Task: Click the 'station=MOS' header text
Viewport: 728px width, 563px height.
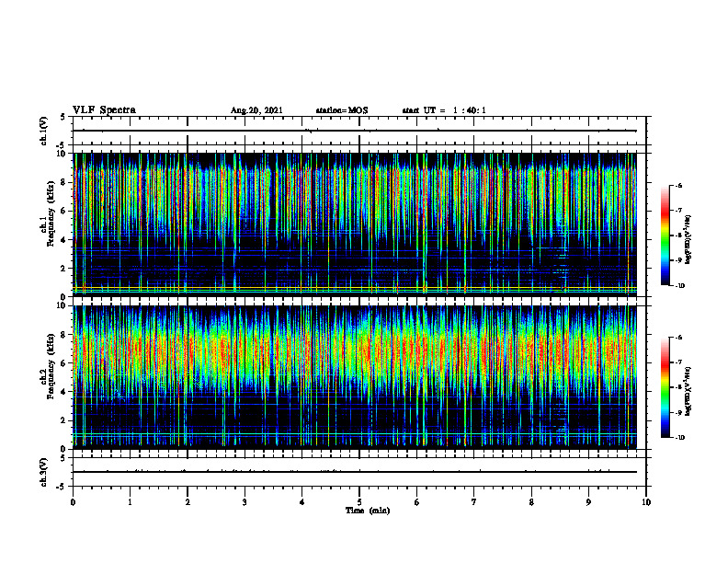Action: 342,110
